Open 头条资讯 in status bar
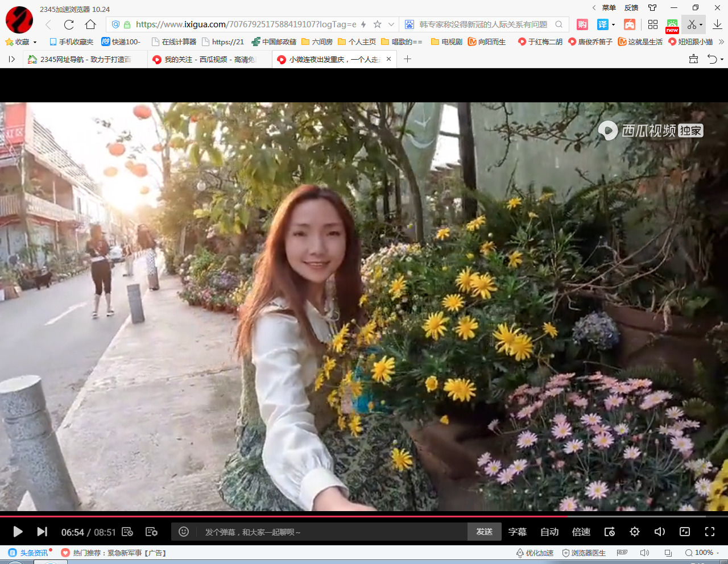 pos(30,553)
